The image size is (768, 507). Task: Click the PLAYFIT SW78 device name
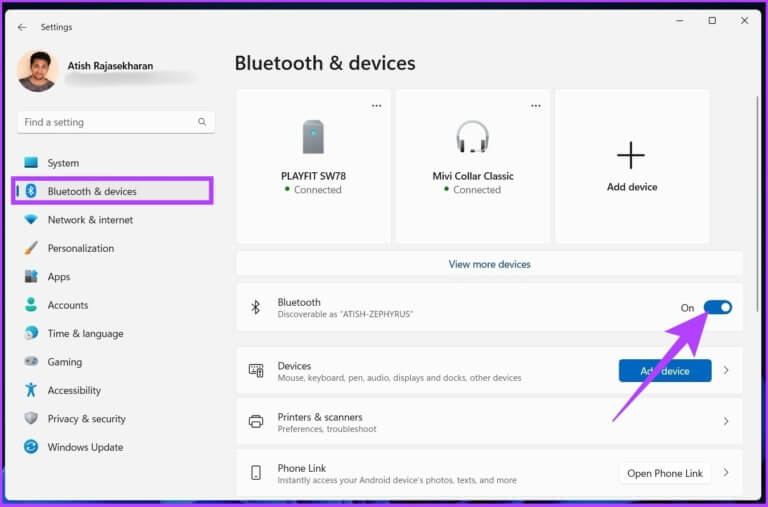(x=313, y=176)
